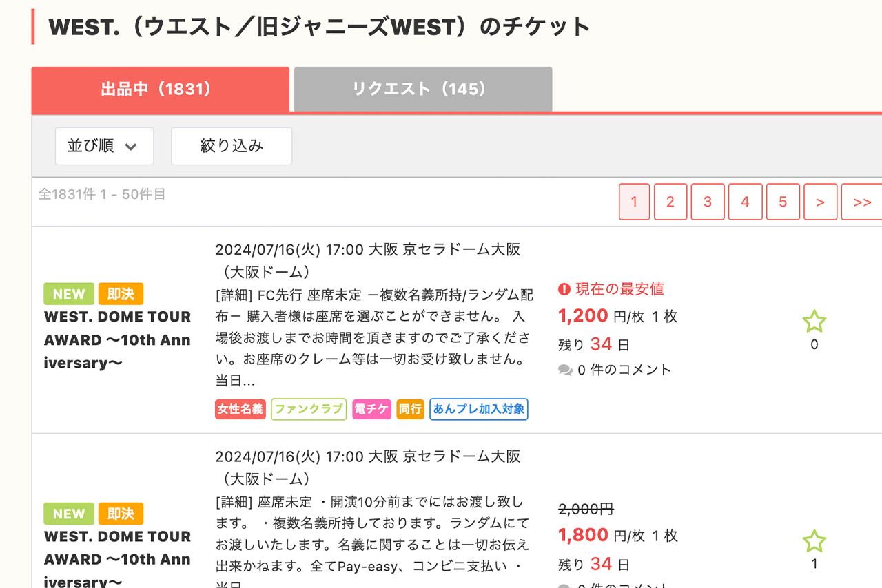Favorite the first listing with the star icon
Viewport: 882px width, 588px height.
click(814, 321)
